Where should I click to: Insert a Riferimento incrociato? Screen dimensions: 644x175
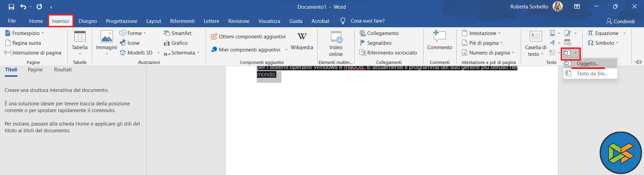pos(388,53)
